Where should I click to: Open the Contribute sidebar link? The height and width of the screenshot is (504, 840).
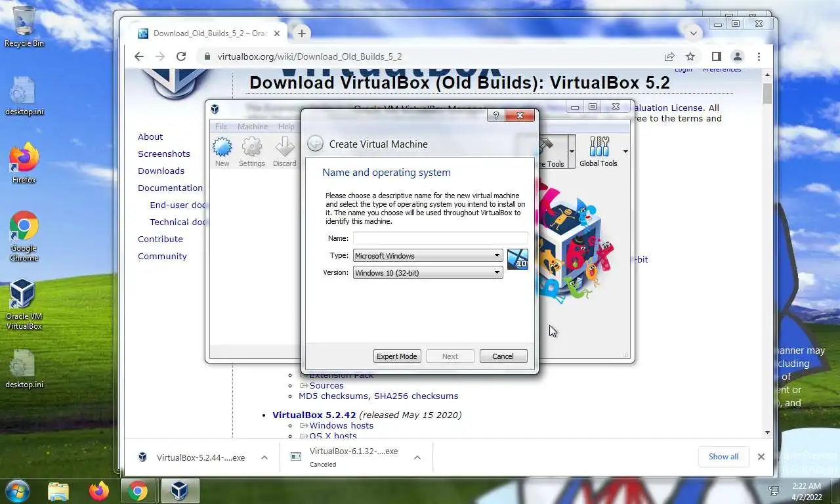point(160,239)
